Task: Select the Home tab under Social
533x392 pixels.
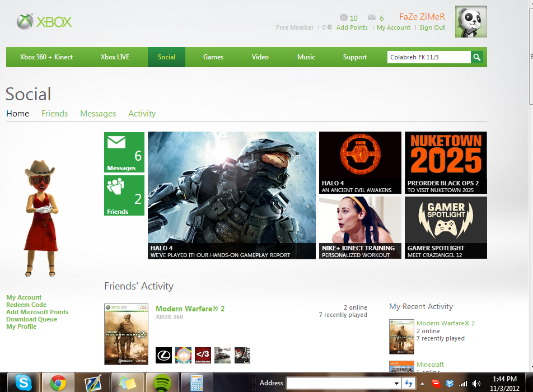Action: tap(18, 114)
